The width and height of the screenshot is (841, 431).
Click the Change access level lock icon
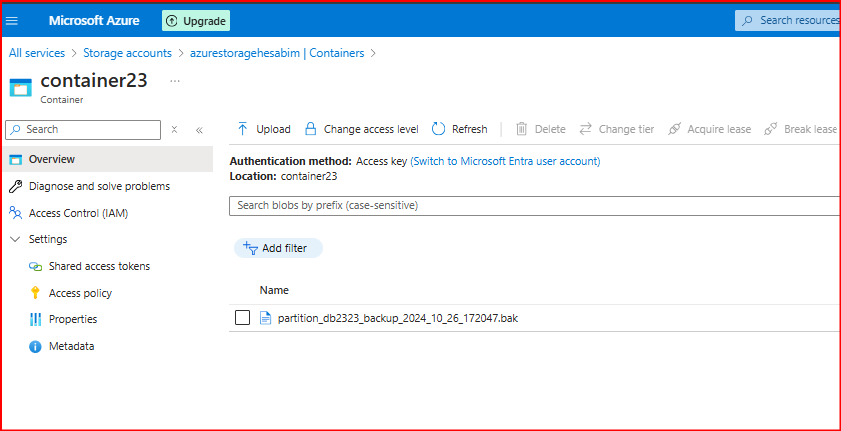[x=310, y=129]
